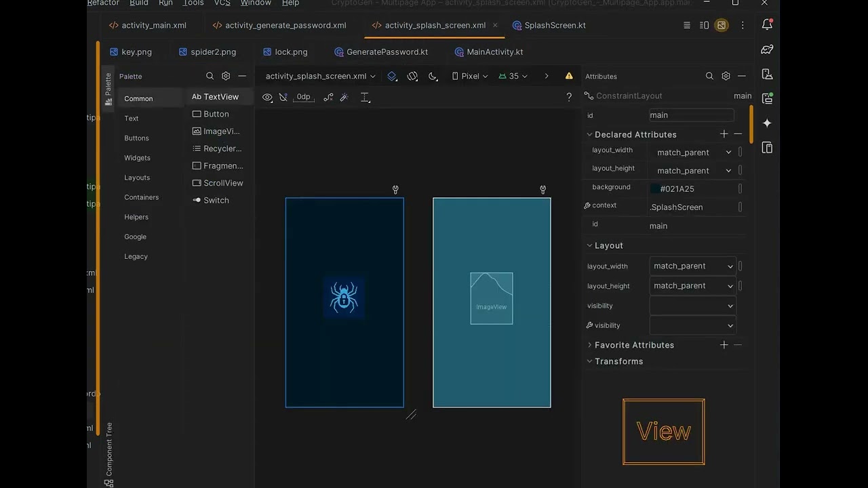This screenshot has height=488, width=868.
Task: Open the SplashScreen.kt tab
Action: click(x=549, y=25)
